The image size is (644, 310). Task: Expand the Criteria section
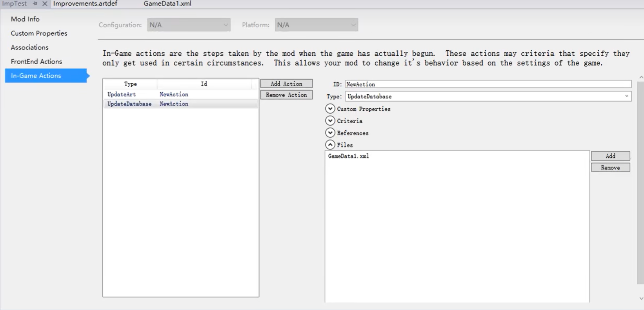(330, 121)
